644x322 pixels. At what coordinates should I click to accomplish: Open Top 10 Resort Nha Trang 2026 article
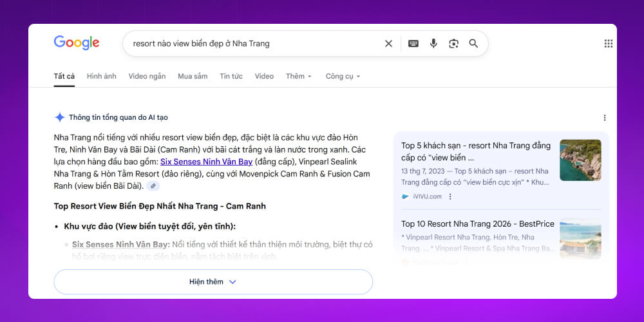[478, 224]
